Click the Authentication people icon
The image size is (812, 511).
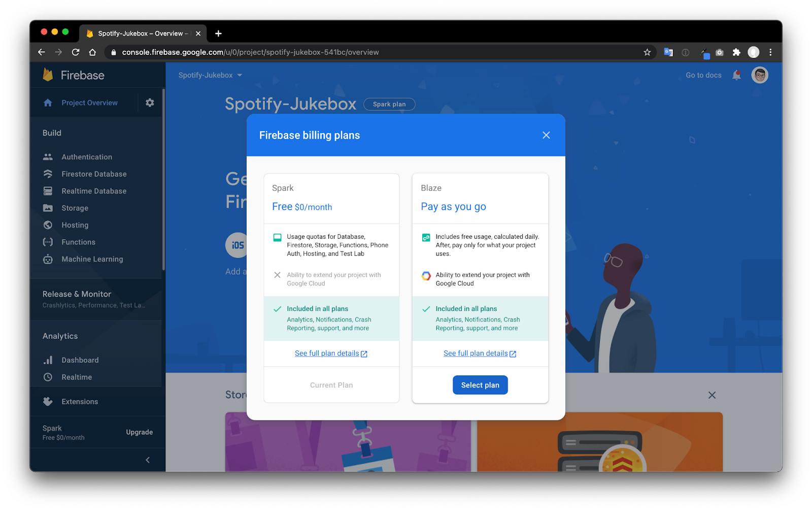[48, 157]
